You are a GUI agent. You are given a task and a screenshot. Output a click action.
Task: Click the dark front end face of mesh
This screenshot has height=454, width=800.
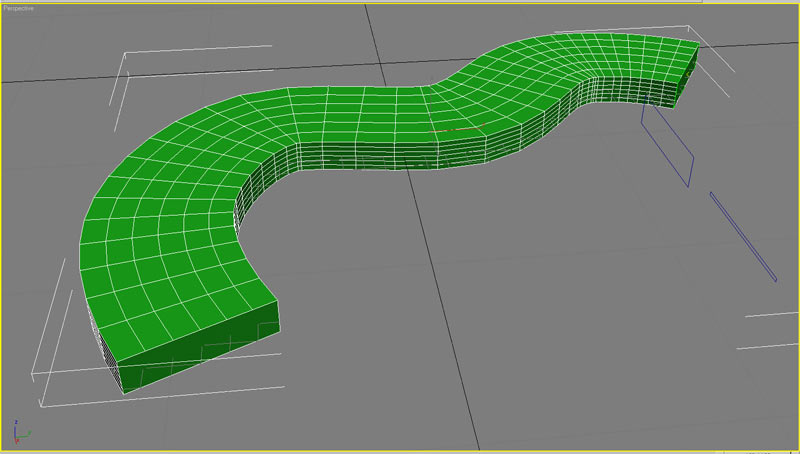point(201,347)
